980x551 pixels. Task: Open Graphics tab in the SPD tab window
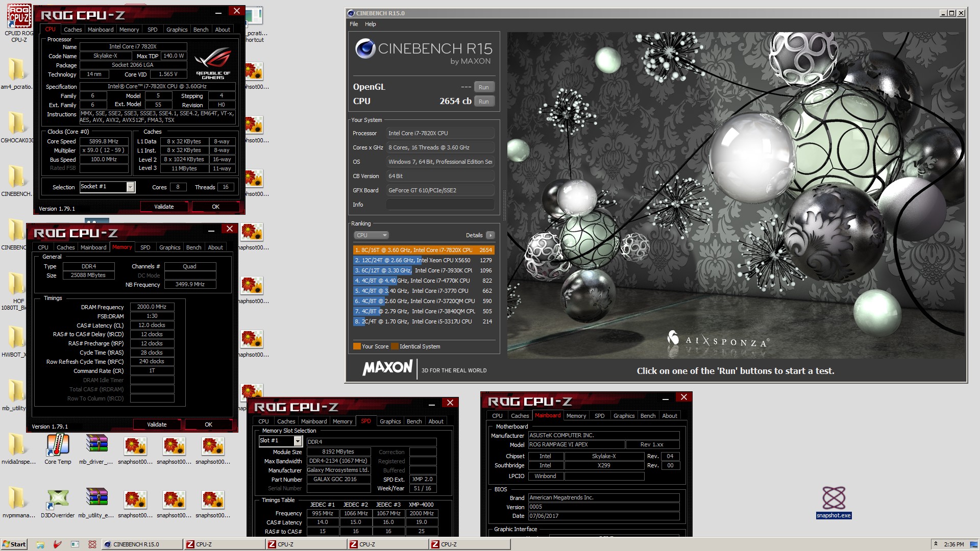pyautogui.click(x=390, y=421)
